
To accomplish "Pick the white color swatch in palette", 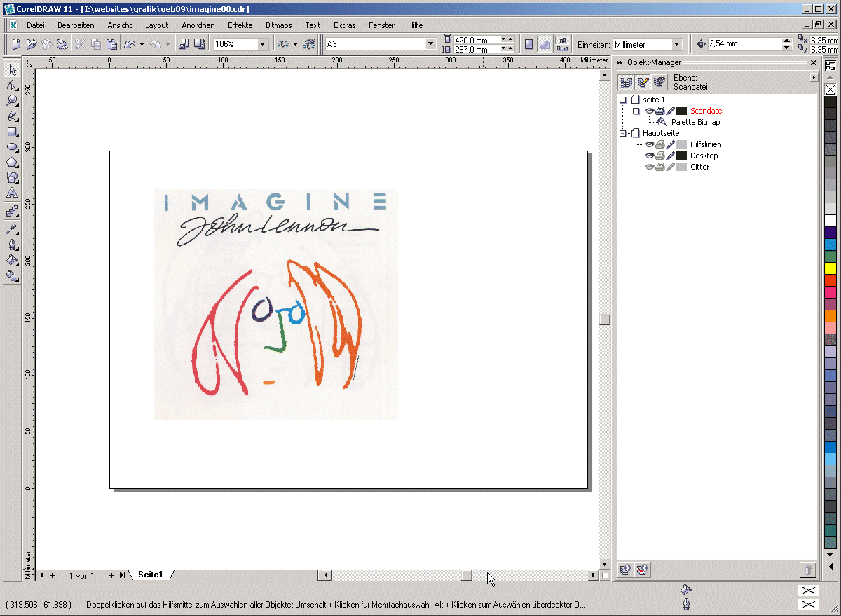I will pos(830,220).
